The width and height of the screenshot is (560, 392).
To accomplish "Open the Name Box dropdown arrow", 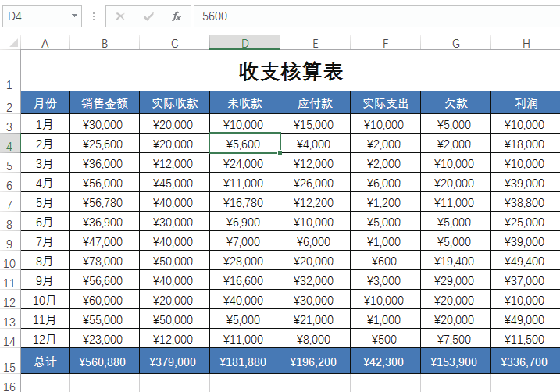I will 74,16.
